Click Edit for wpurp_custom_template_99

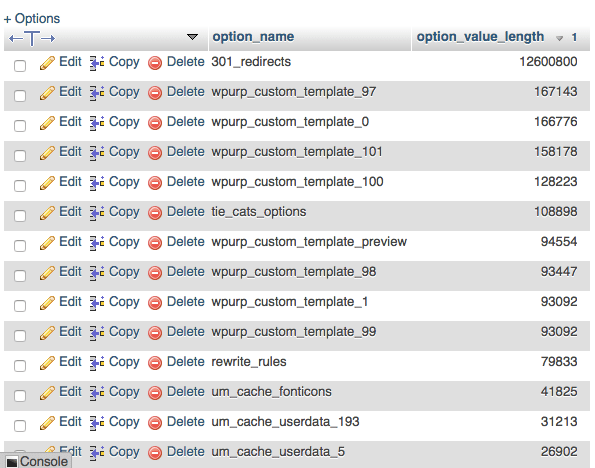pyautogui.click(x=70, y=332)
